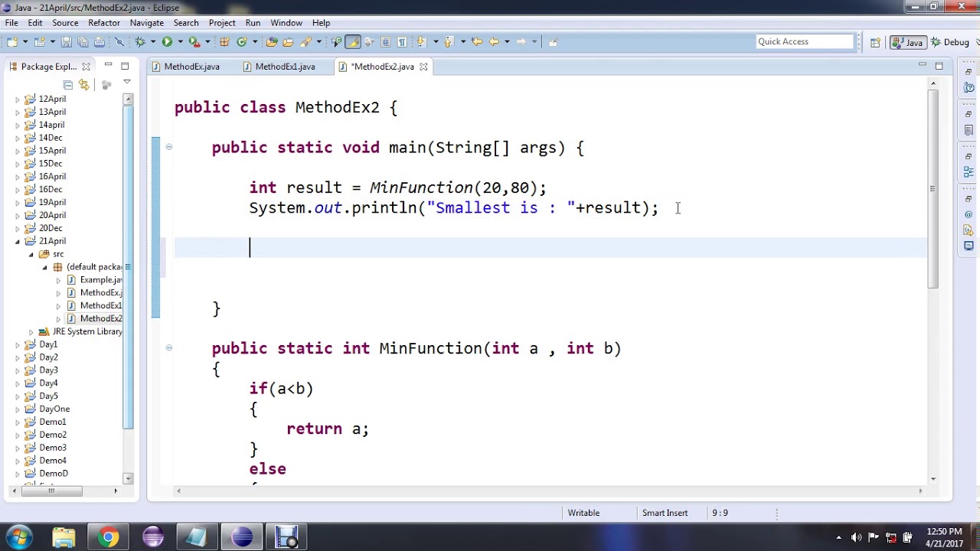
Task: Click the New Java Package icon
Action: (x=225, y=42)
